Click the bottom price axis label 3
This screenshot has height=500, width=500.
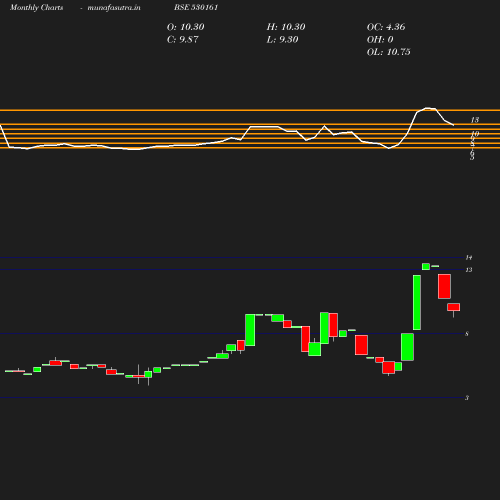[467, 398]
